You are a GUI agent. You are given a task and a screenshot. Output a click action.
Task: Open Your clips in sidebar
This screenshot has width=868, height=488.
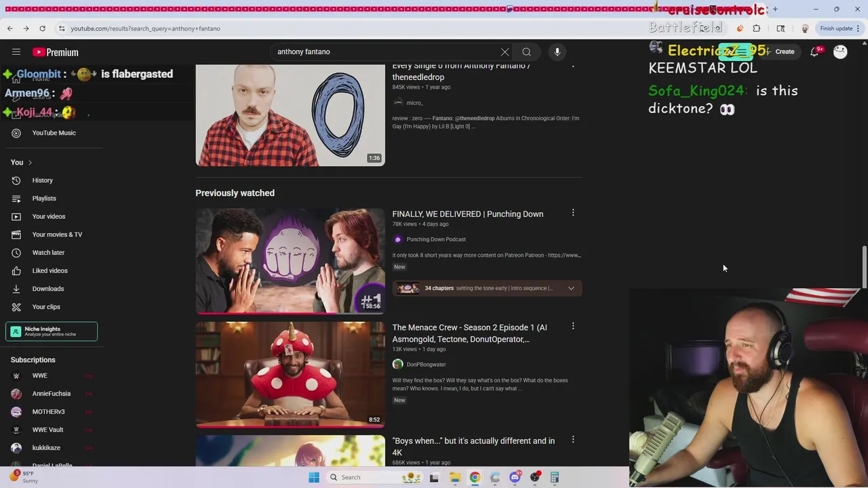tap(46, 306)
